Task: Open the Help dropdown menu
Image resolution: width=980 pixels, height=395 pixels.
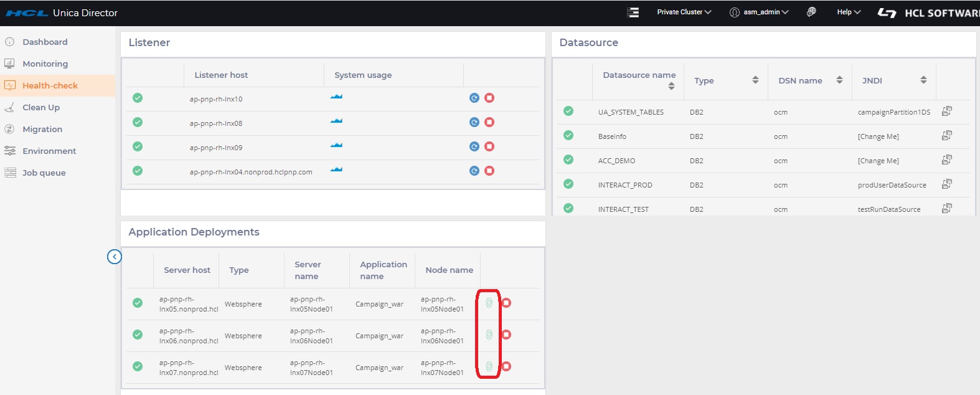Action: (848, 12)
